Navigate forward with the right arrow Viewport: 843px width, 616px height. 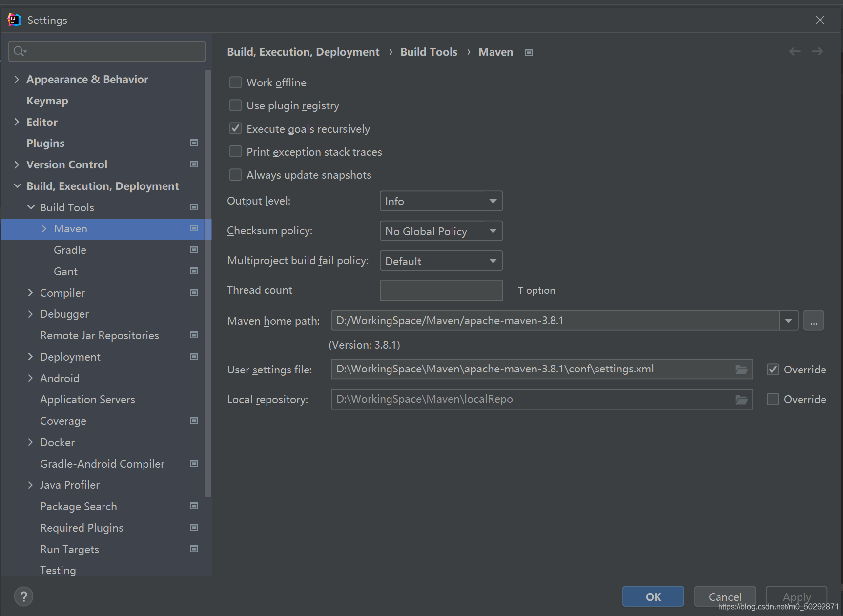[818, 51]
